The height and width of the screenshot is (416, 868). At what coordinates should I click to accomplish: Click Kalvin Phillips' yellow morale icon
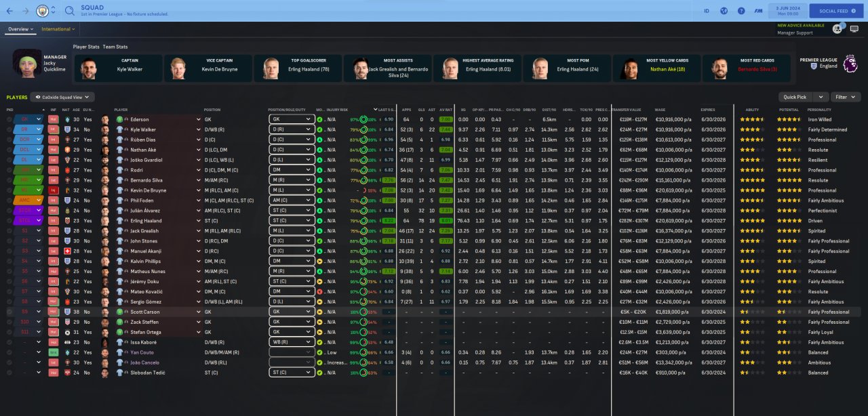[319, 261]
